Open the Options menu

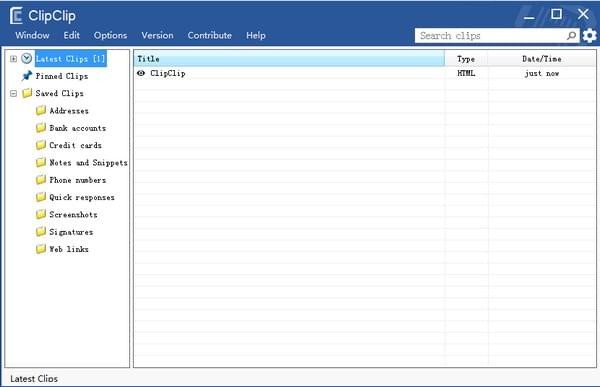(x=110, y=35)
